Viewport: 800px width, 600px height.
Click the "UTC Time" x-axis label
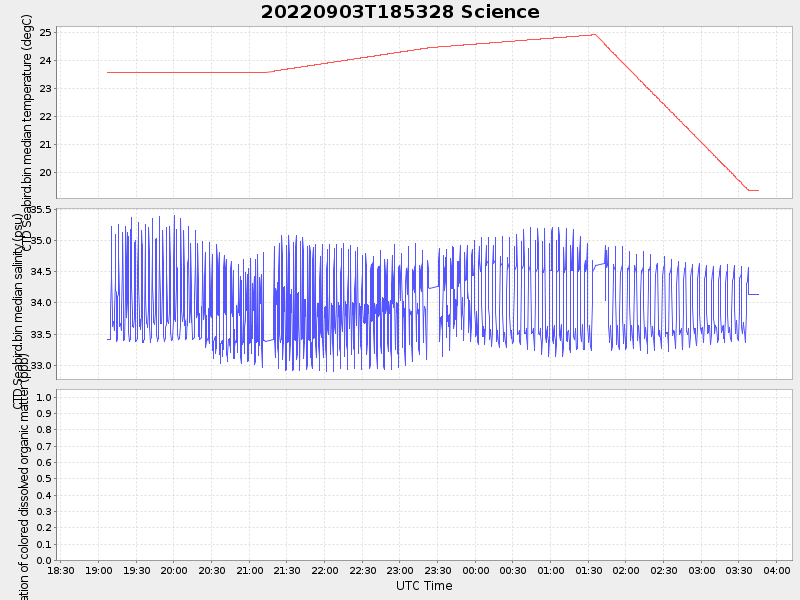[424, 586]
